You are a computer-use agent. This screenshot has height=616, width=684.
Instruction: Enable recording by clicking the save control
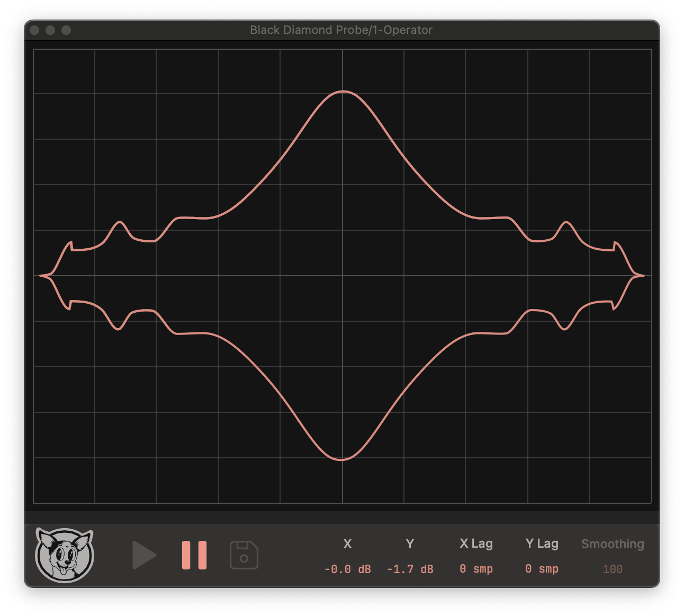(x=244, y=555)
